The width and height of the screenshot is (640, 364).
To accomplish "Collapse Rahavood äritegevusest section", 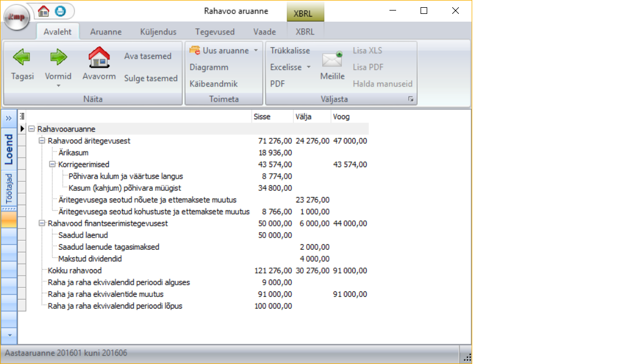I will pyautogui.click(x=42, y=141).
